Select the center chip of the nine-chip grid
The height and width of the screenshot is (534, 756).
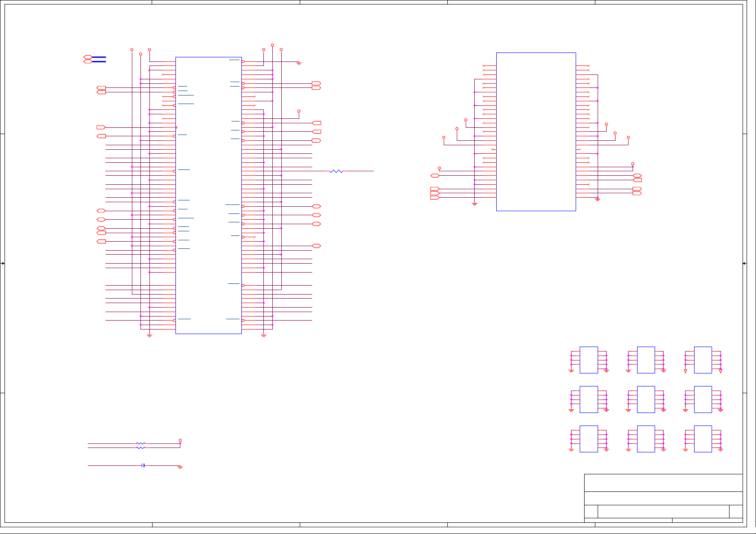pyautogui.click(x=646, y=399)
